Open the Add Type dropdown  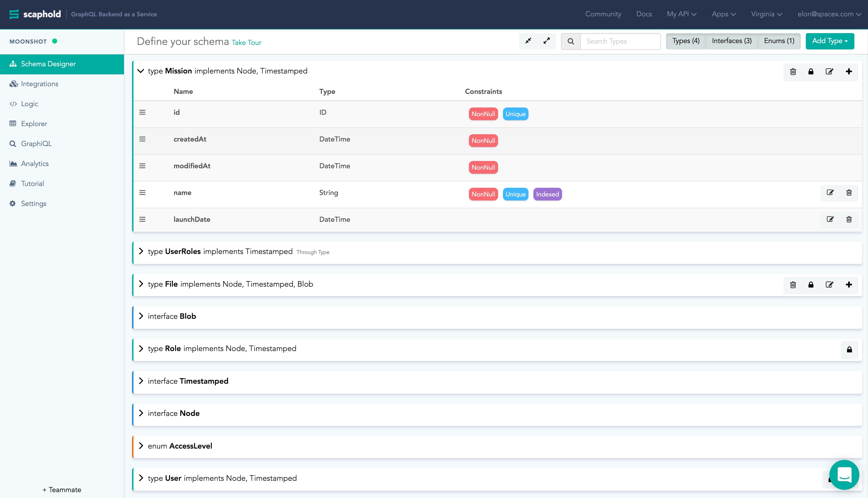829,41
